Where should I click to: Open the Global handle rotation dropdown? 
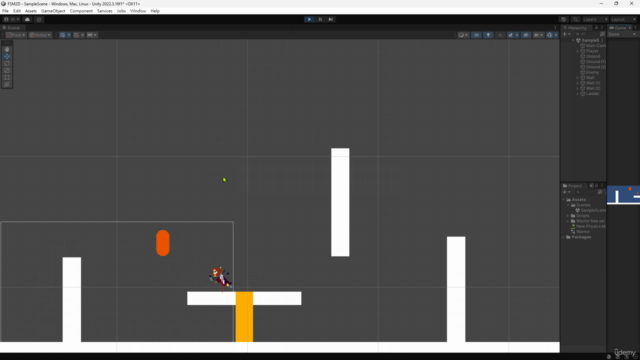click(40, 35)
